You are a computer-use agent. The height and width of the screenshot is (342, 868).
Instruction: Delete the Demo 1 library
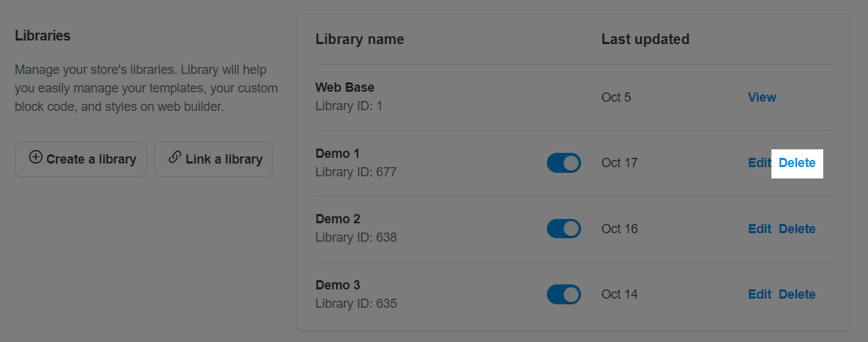(x=797, y=163)
